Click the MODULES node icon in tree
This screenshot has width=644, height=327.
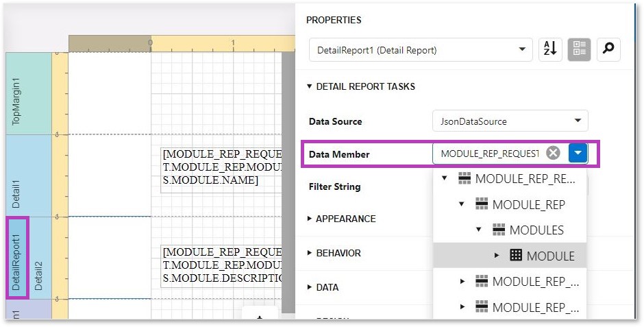pyautogui.click(x=498, y=230)
